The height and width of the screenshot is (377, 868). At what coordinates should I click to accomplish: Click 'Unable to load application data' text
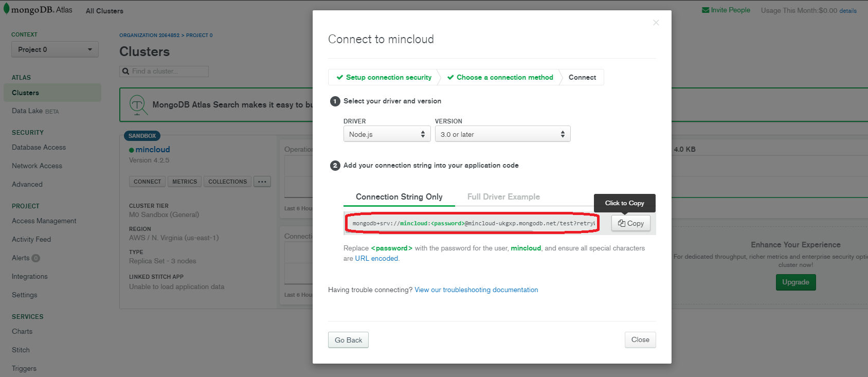pyautogui.click(x=176, y=287)
